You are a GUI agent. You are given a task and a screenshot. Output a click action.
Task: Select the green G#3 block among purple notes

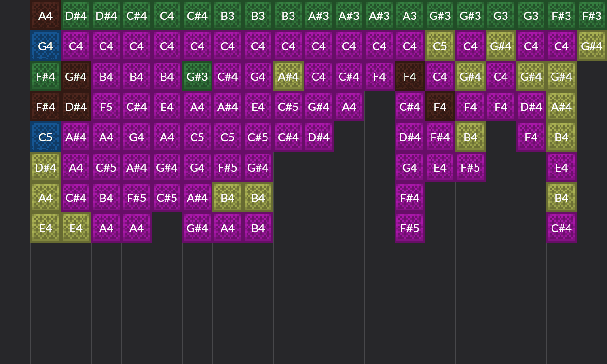197,76
